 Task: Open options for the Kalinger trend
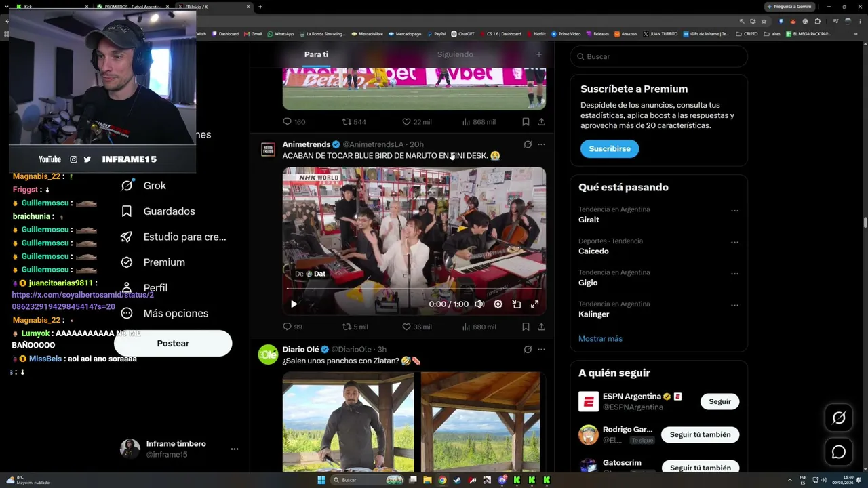point(734,306)
